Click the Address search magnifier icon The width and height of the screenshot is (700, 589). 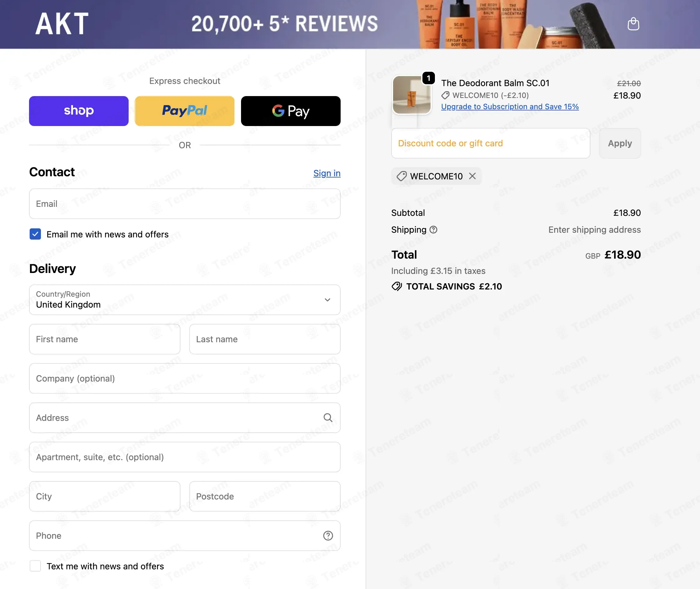point(328,418)
